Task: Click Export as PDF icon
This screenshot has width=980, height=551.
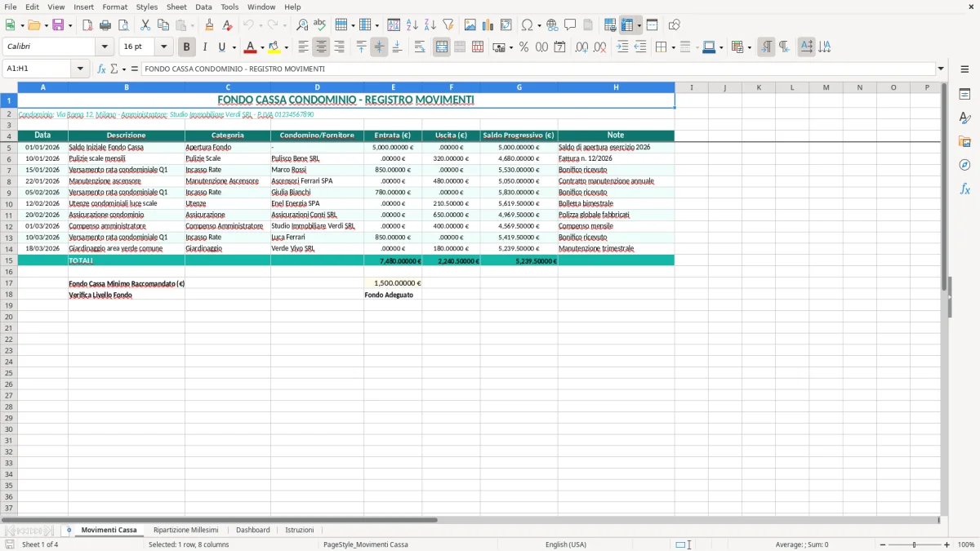Action: click(87, 25)
